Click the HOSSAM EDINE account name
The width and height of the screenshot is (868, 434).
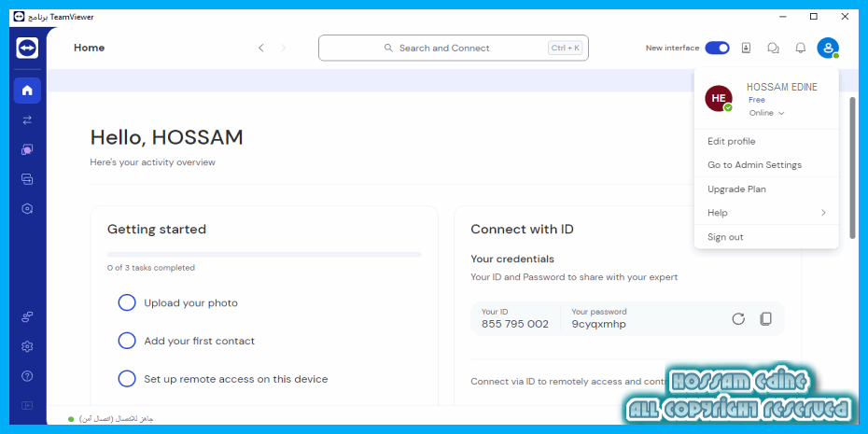pyautogui.click(x=781, y=87)
